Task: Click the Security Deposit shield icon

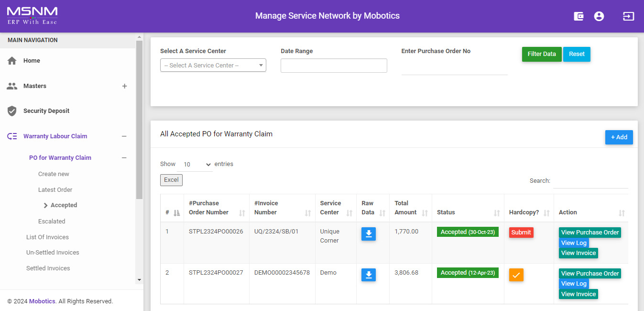Action: 12,111
